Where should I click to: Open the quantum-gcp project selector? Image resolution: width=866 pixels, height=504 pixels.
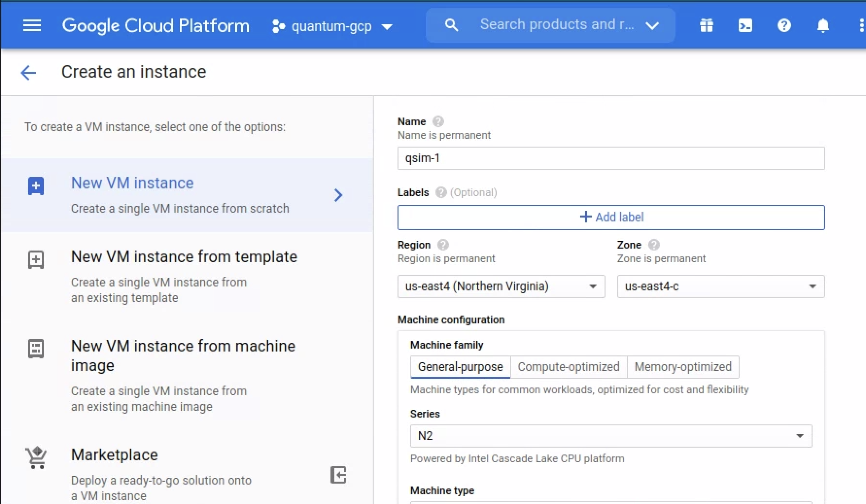pyautogui.click(x=332, y=26)
